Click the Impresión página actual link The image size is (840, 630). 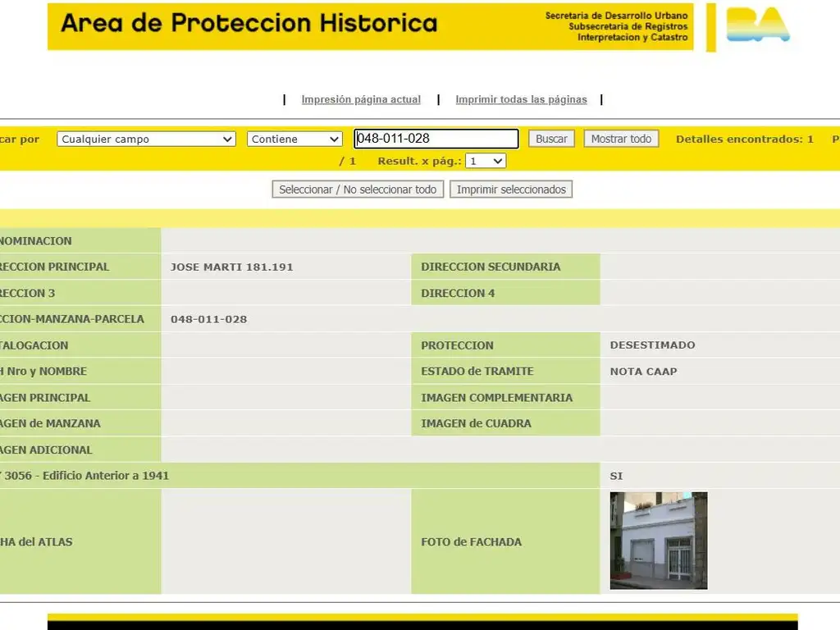click(361, 99)
